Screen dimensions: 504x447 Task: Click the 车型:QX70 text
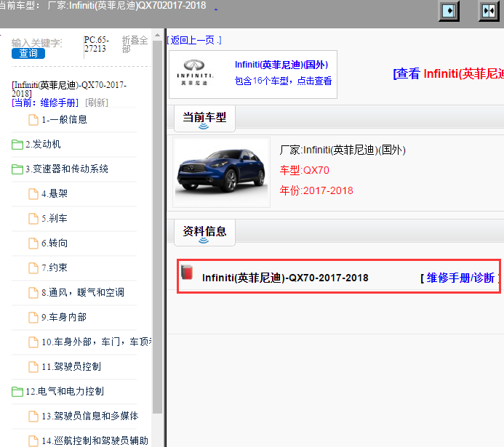tap(305, 170)
